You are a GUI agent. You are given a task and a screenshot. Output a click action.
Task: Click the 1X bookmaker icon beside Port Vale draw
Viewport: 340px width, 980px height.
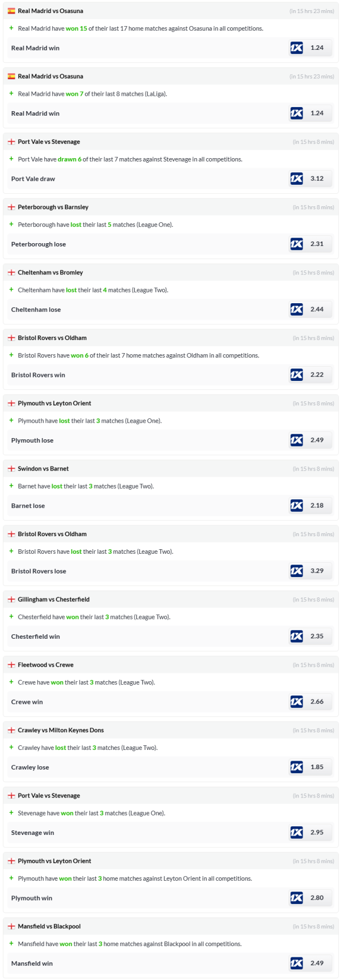tap(296, 179)
